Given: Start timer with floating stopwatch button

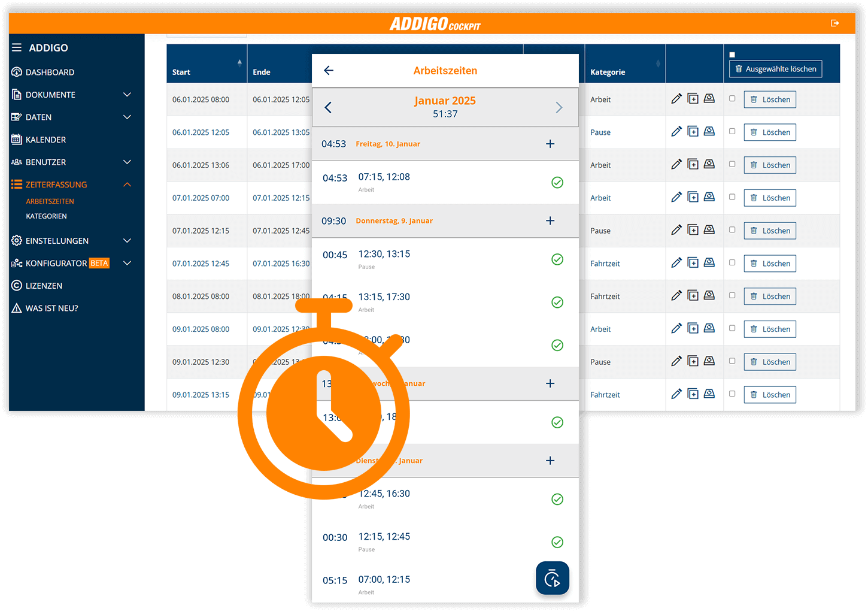Looking at the screenshot, I should [553, 578].
